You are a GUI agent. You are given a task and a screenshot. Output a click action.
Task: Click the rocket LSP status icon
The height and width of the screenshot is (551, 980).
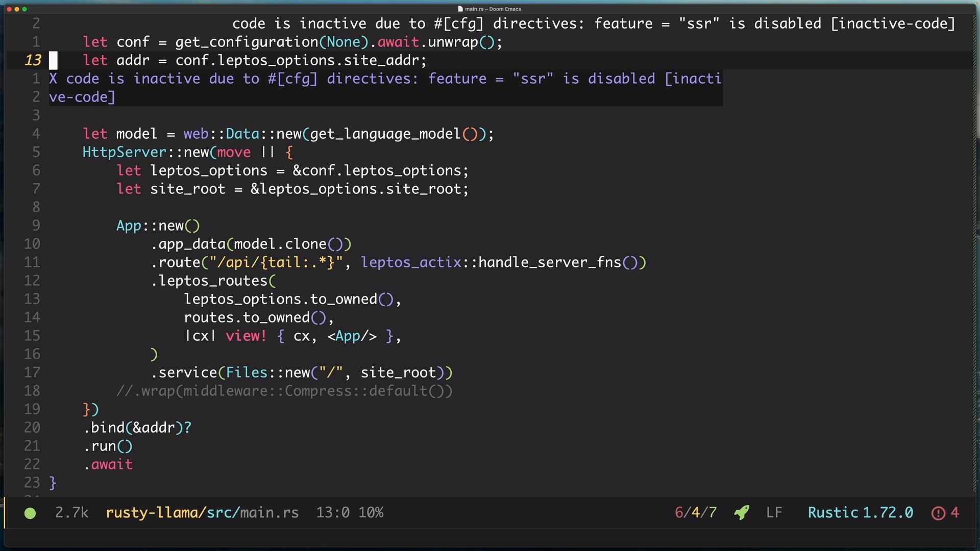742,513
